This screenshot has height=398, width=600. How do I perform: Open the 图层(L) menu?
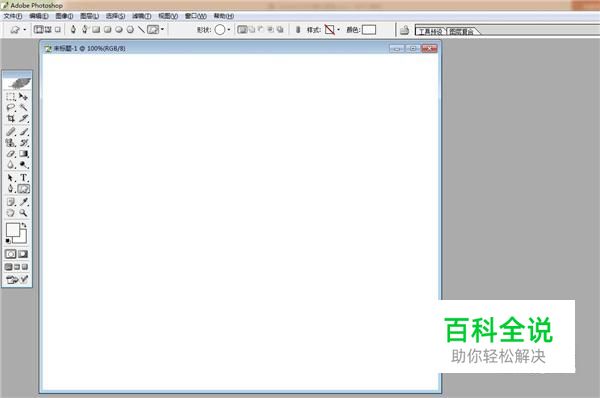pos(90,16)
